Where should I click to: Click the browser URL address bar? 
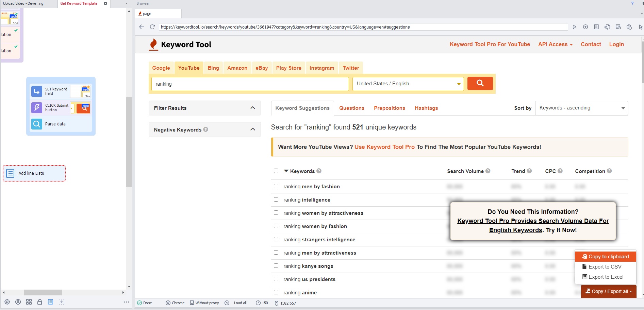(x=363, y=27)
